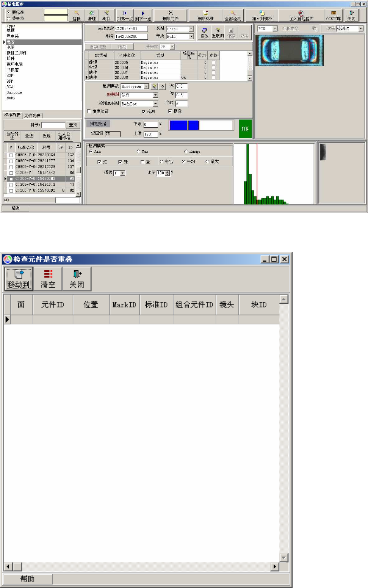Viewport: 368px width, 588px height.
Task: Click the 取消 (cancel) button beside 保存
Action: click(244, 33)
